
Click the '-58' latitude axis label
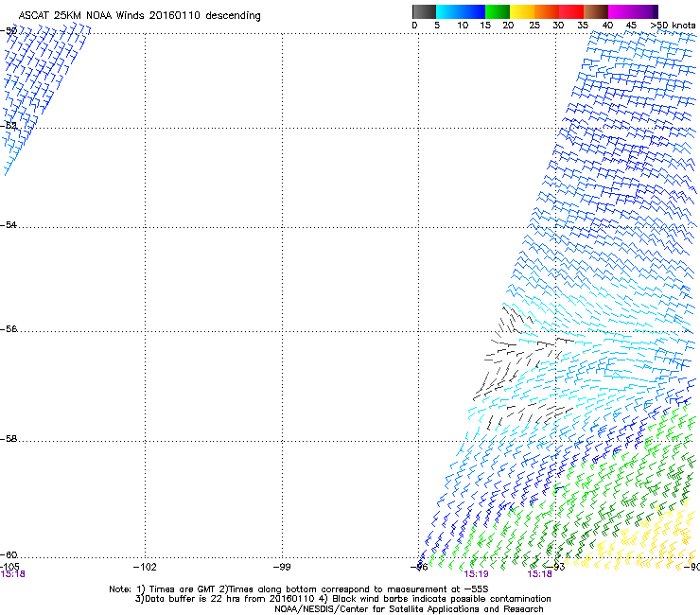coord(9,439)
